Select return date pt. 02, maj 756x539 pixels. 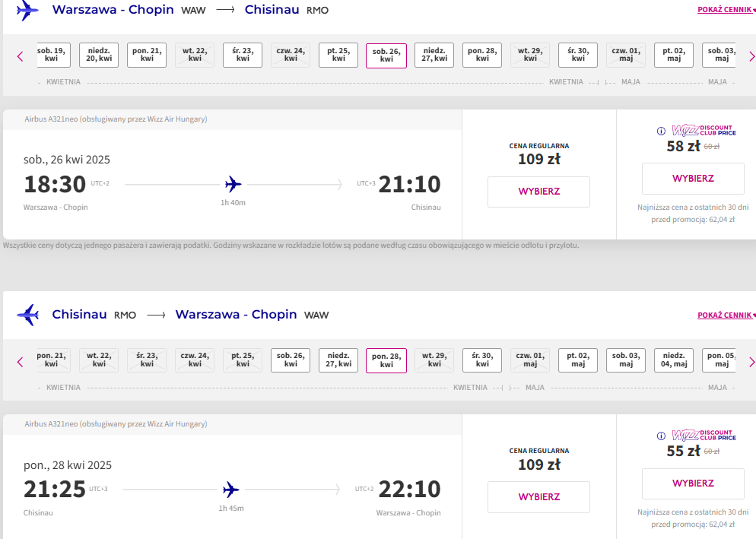578,360
